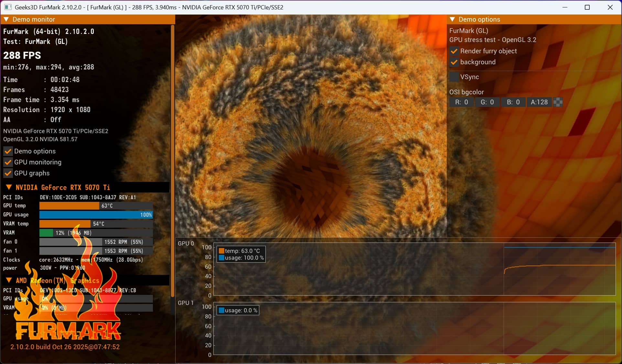
Task: Enable the VSync checkbox
Action: coord(454,77)
